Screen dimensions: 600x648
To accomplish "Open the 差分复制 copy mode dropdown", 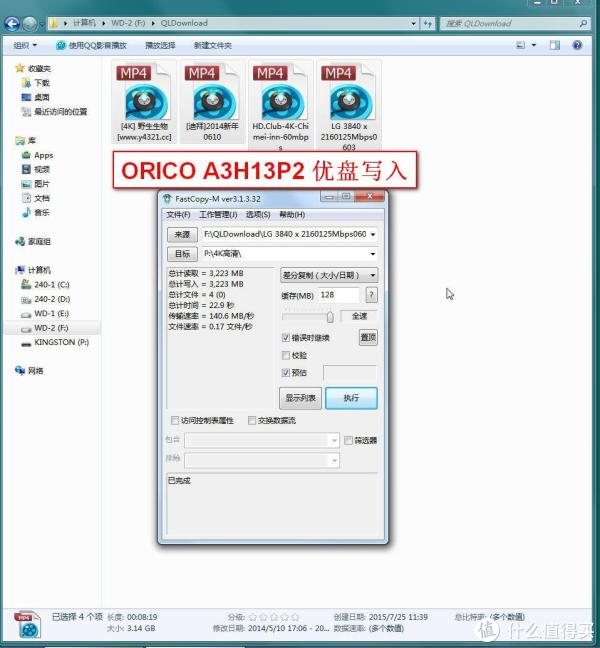I will (x=329, y=275).
